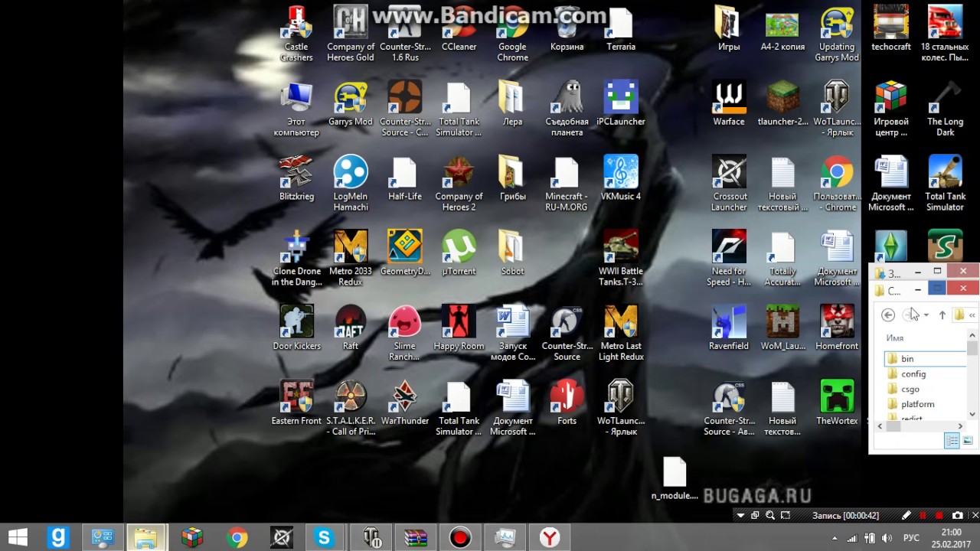Open the WinRAR taskbar icon

(x=415, y=538)
